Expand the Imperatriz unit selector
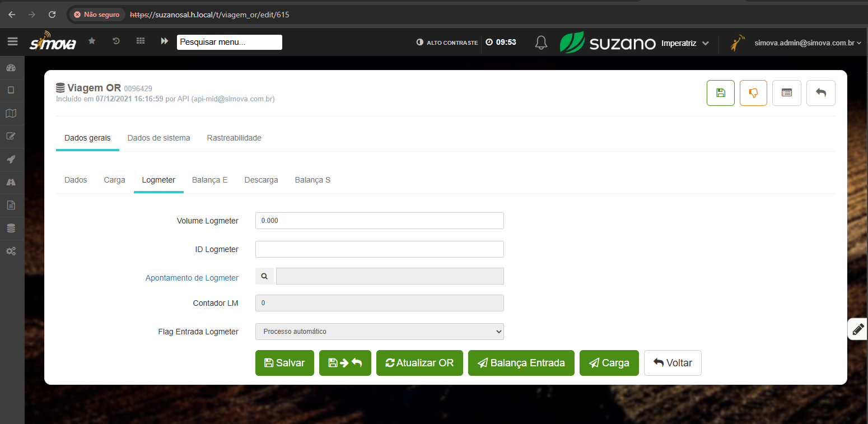This screenshot has height=424, width=868. pyautogui.click(x=685, y=43)
